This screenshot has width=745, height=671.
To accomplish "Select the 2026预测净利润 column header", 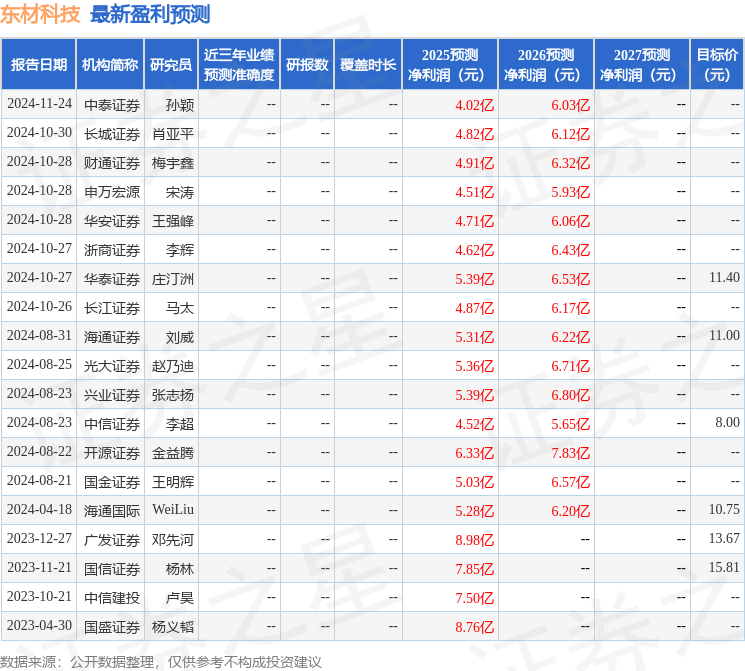I will (x=546, y=65).
